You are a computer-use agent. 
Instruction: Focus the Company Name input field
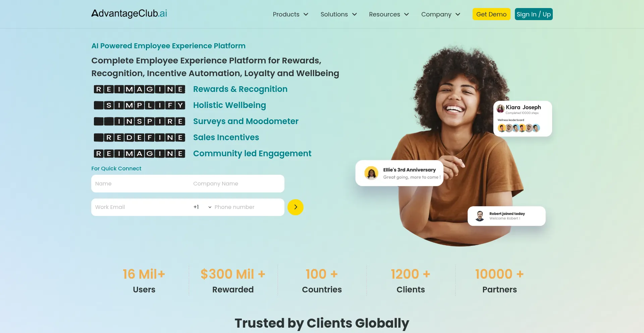(x=237, y=184)
